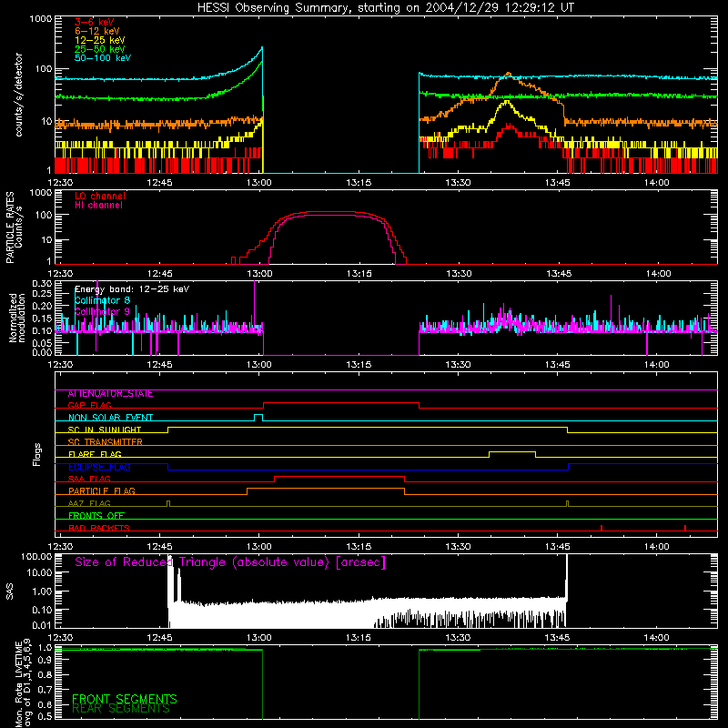
Task: Click the FLARE_FLAG label
Action: [95, 454]
